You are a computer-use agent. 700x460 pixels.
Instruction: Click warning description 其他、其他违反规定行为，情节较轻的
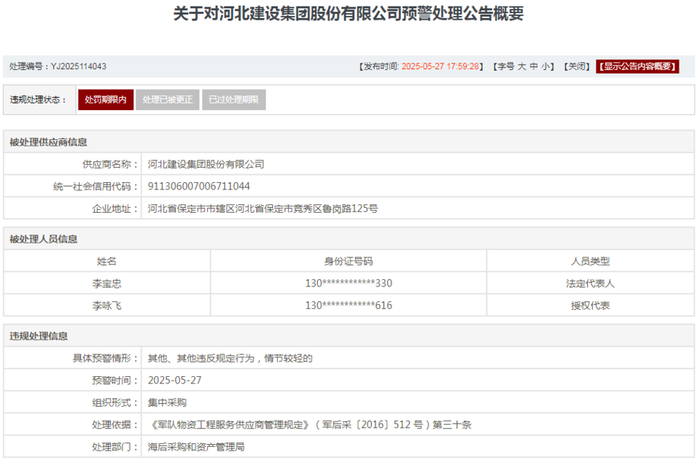230,358
